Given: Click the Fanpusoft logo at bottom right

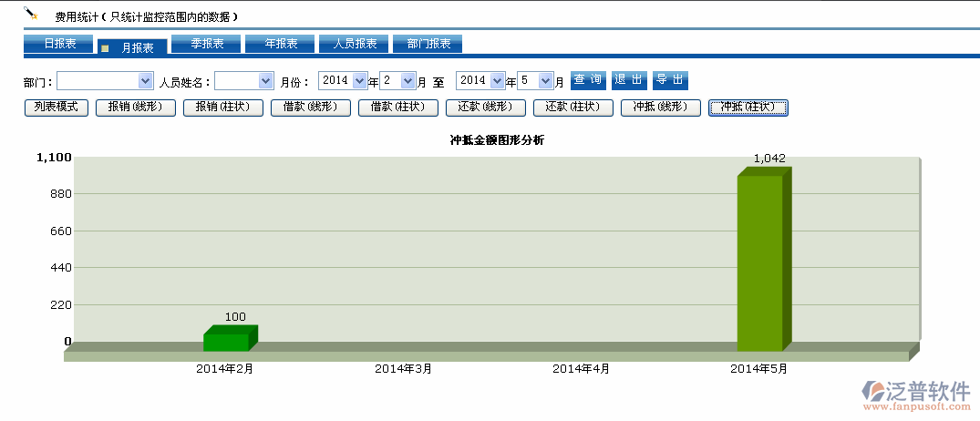Looking at the screenshot, I should coord(916,394).
